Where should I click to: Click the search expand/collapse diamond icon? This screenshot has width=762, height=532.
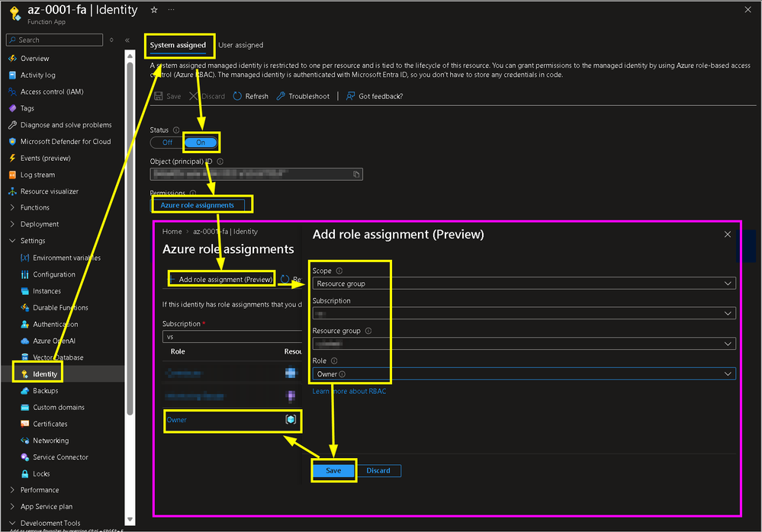[x=112, y=40]
